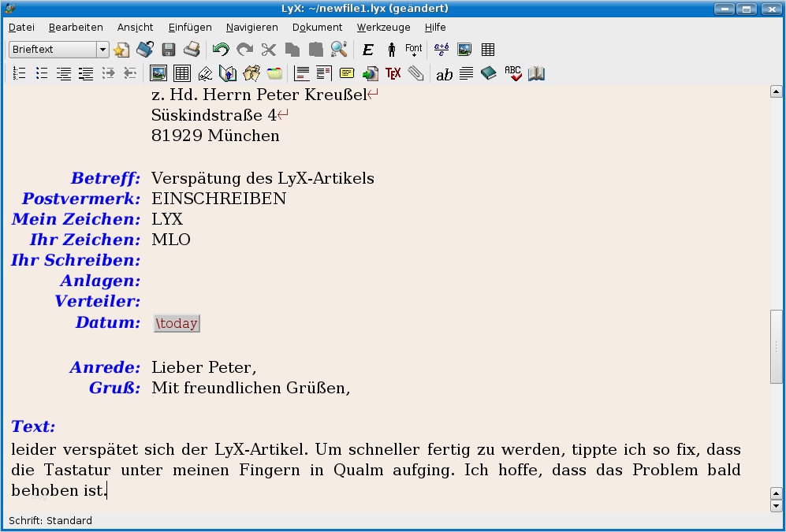Toggle increased list depth
This screenshot has height=532, width=786.
[108, 73]
